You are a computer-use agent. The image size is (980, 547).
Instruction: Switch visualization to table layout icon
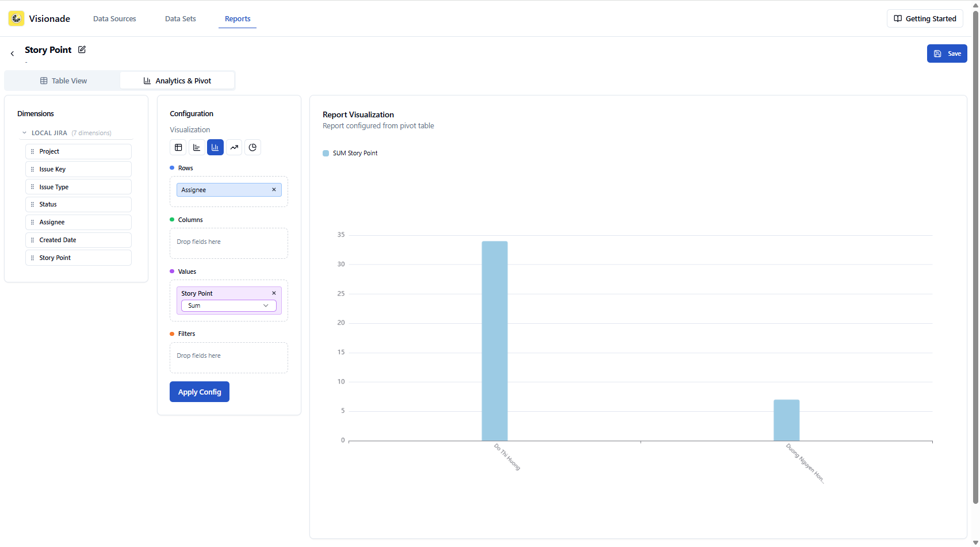tap(178, 147)
